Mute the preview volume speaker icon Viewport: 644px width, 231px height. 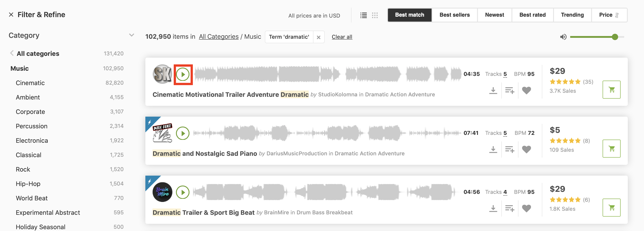point(563,37)
